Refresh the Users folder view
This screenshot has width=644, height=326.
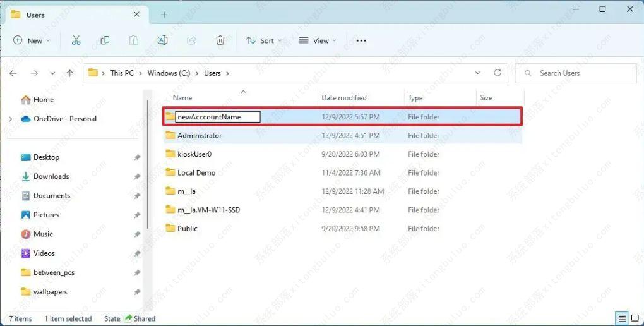497,73
